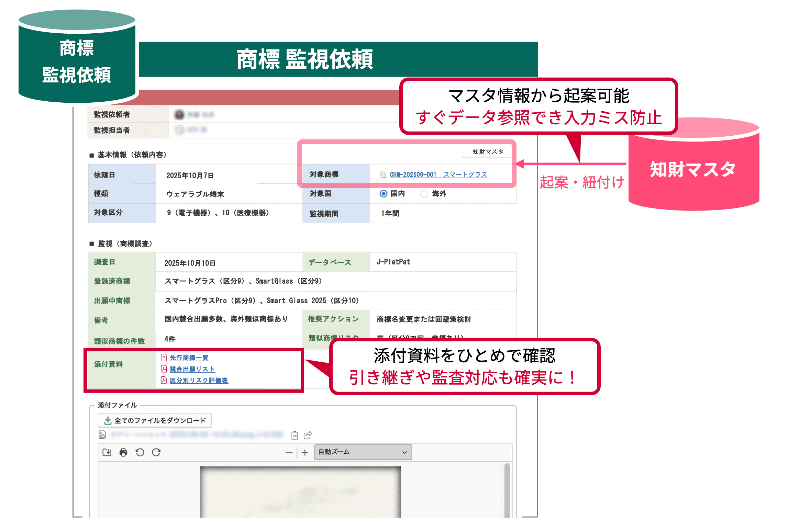Rotate the document clockwise
Viewport: 811px width, 532px height.
point(156,452)
